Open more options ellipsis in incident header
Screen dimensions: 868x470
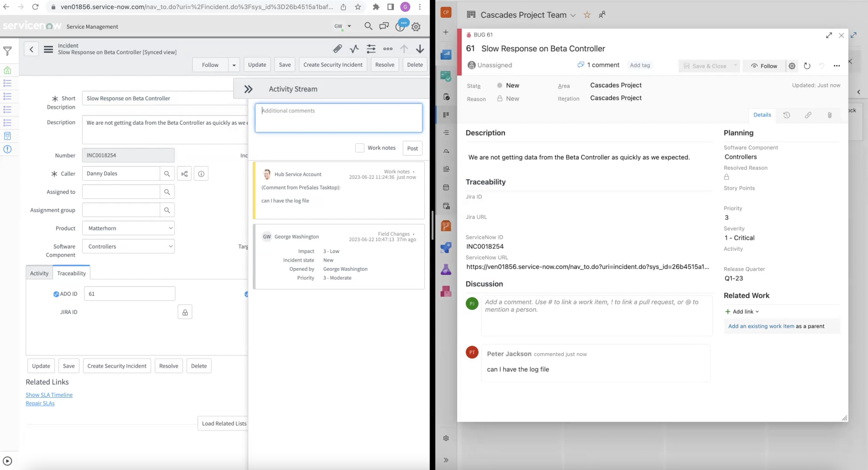[388, 49]
